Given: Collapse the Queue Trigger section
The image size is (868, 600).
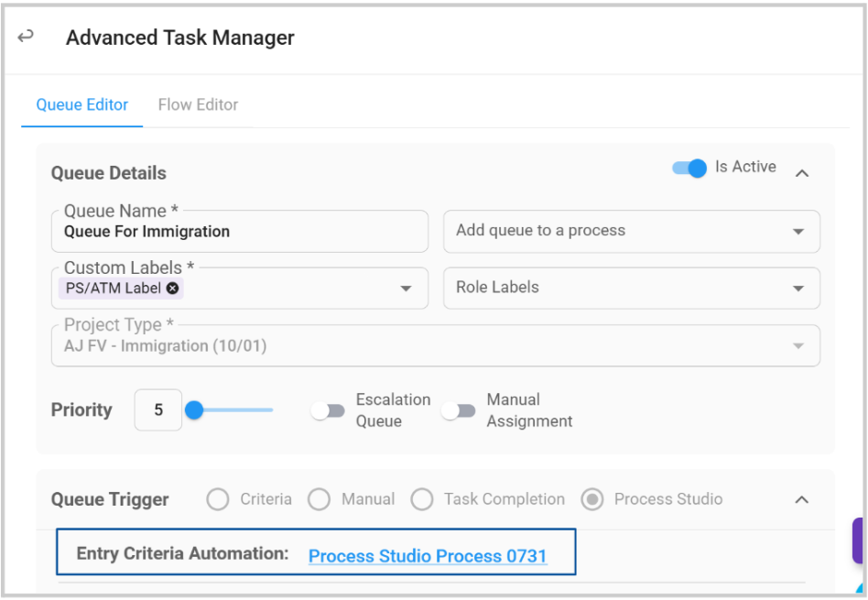Looking at the screenshot, I should point(801,499).
